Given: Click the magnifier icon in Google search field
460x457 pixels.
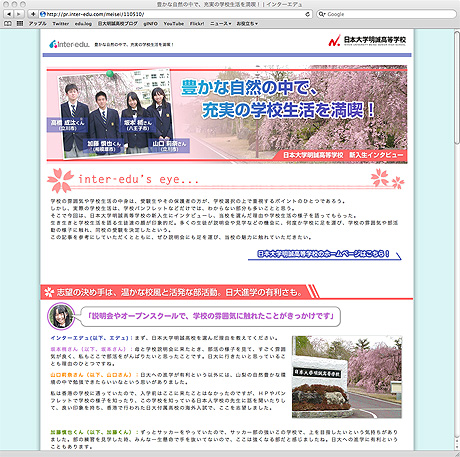Looking at the screenshot, I should click(322, 14).
